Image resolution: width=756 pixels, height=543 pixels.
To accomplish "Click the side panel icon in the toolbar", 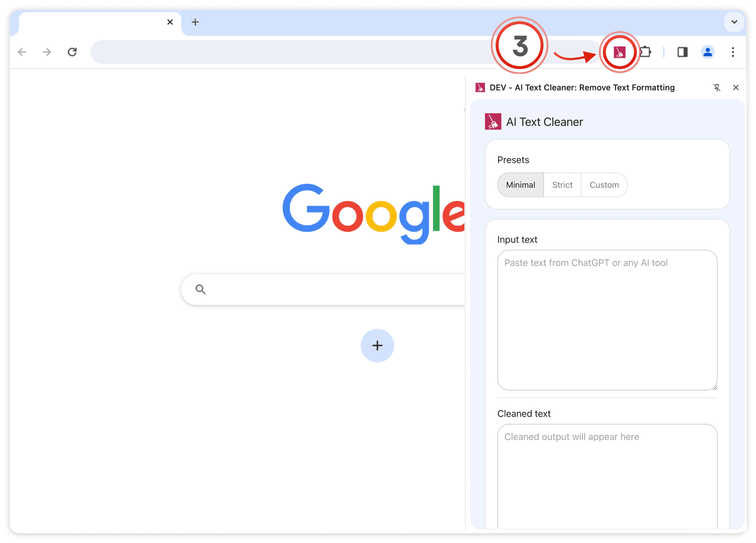I will [683, 52].
